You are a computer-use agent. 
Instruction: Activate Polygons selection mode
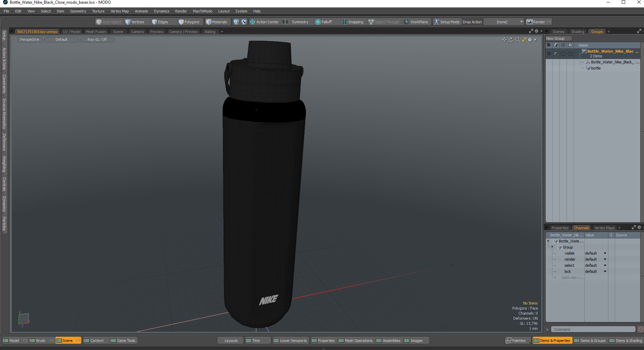(x=189, y=22)
